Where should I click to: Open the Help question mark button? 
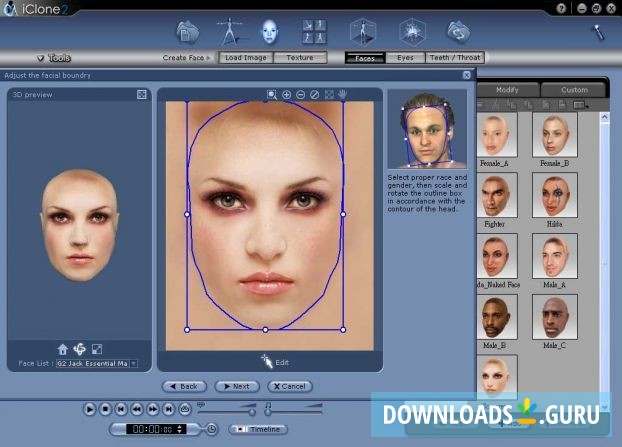[x=561, y=8]
